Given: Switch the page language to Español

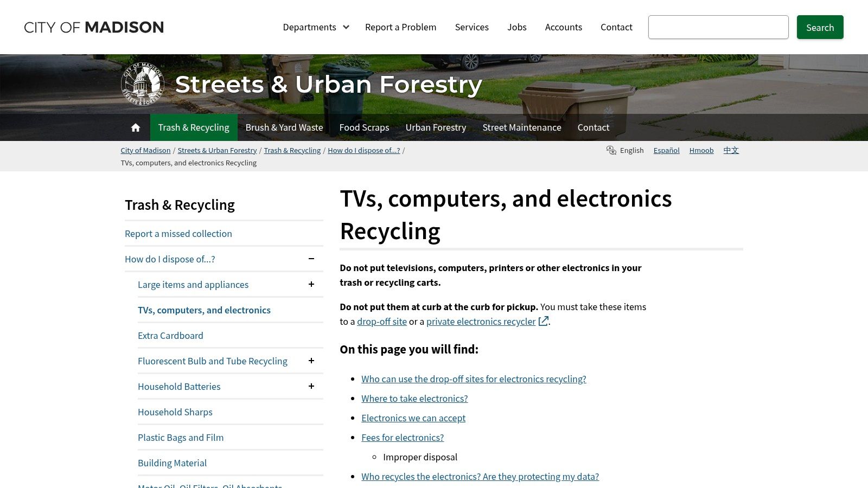Looking at the screenshot, I should pos(666,150).
